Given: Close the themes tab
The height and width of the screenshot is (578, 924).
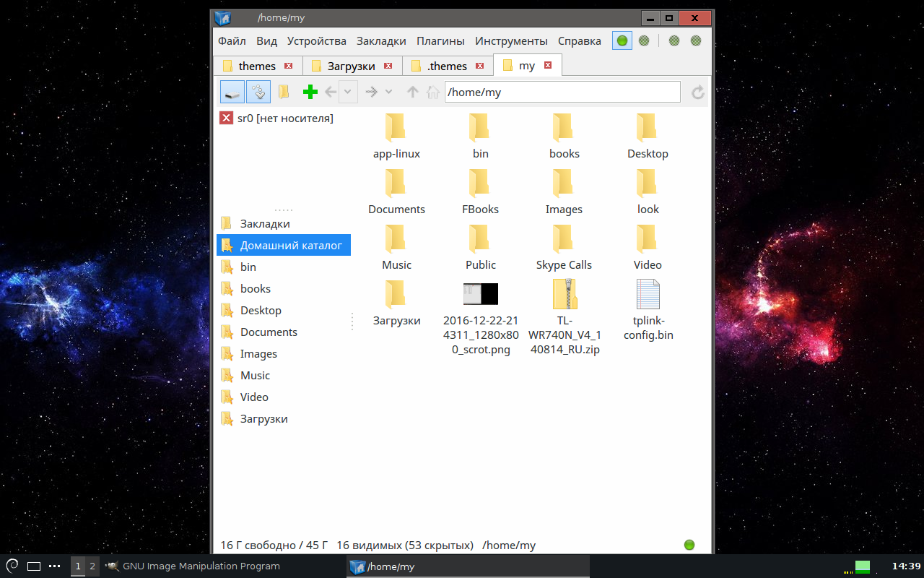Looking at the screenshot, I should click(289, 66).
